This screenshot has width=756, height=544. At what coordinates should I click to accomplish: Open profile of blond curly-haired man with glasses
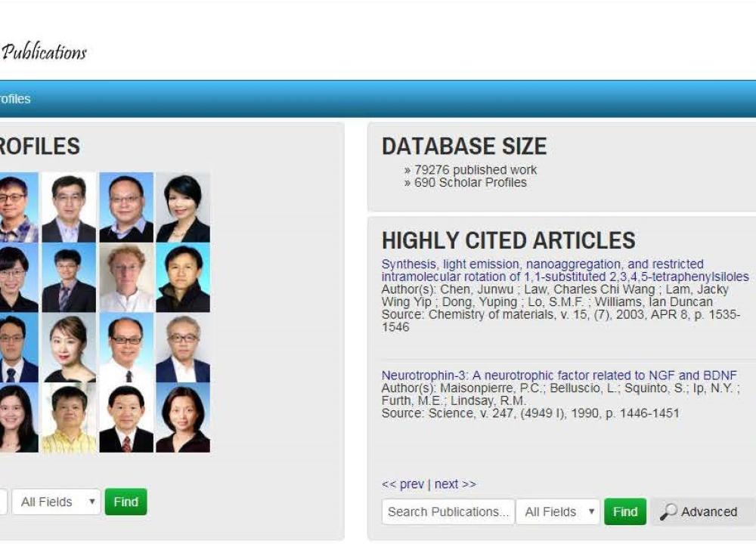pos(125,277)
